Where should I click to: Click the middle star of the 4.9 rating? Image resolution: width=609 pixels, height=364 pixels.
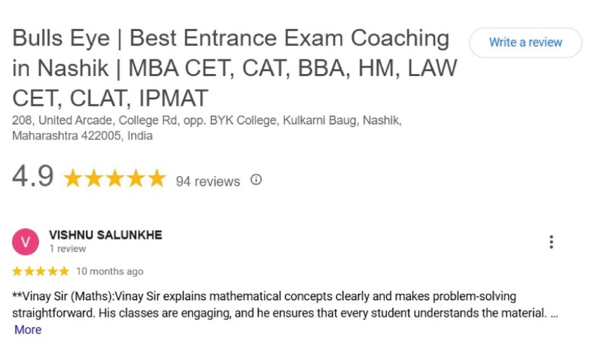(115, 178)
